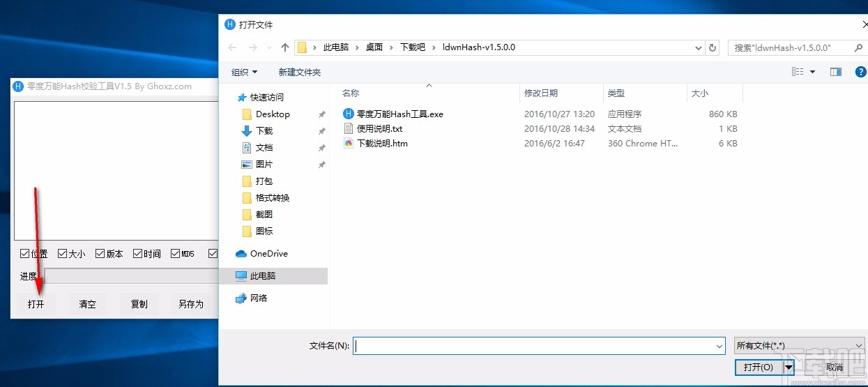Screen dimensions: 868x387
Task: Open recent locations dropdown next to forward arrow
Action: click(269, 47)
